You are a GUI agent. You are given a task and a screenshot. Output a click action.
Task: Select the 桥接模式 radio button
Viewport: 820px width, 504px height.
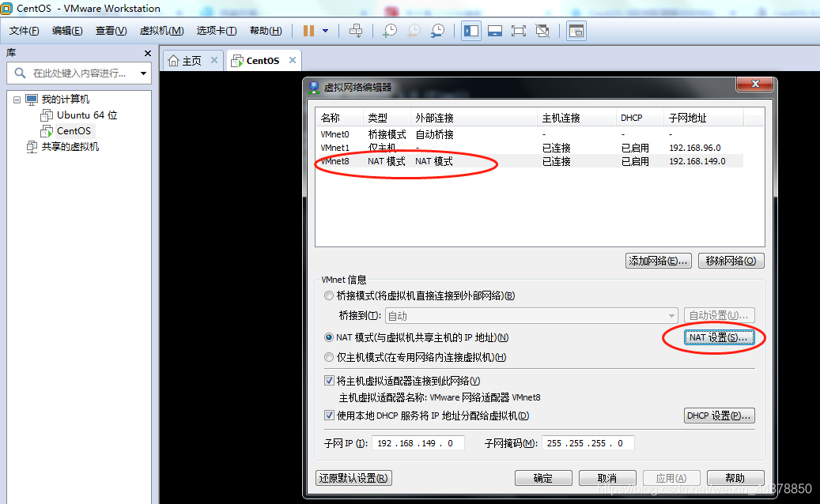coord(329,295)
